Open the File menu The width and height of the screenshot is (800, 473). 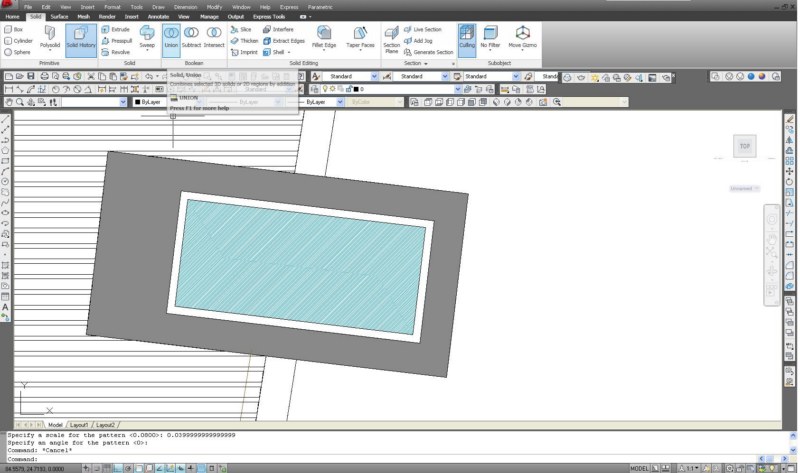click(x=28, y=7)
